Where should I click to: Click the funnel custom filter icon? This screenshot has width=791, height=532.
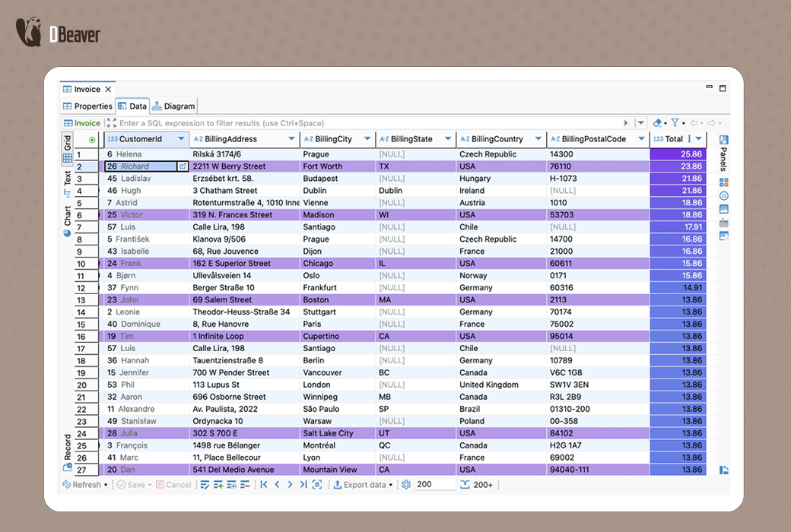(675, 123)
